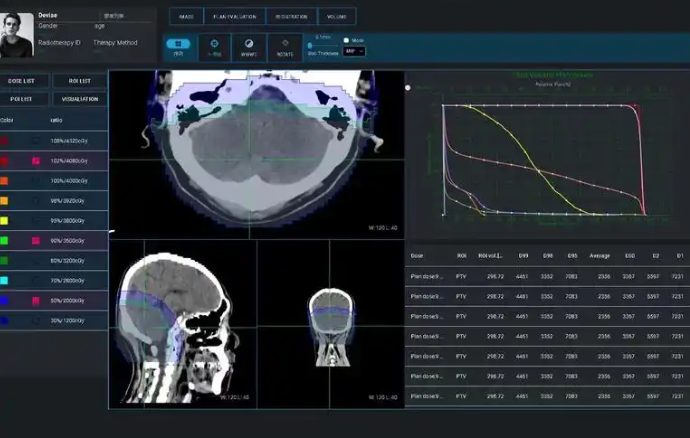This screenshot has width=690, height=438.
Task: Click the orange 100% color swatch
Action: pyautogui.click(x=4, y=181)
